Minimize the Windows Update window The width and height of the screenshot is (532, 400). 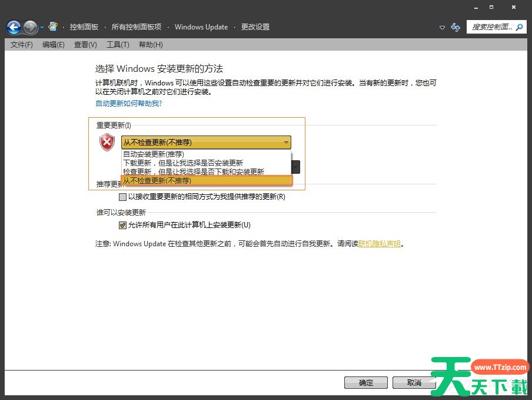[476, 7]
